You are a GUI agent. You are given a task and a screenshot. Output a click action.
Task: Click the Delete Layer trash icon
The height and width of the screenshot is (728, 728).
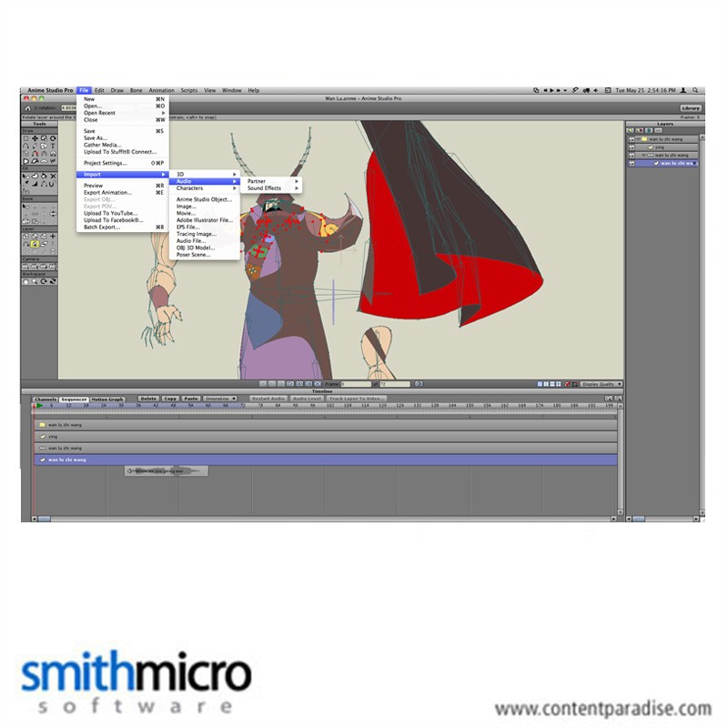coord(649,130)
